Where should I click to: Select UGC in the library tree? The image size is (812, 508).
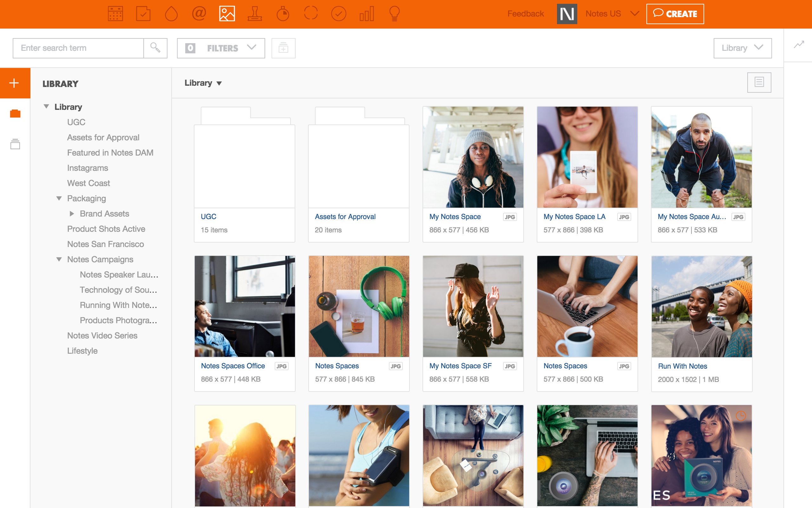76,122
